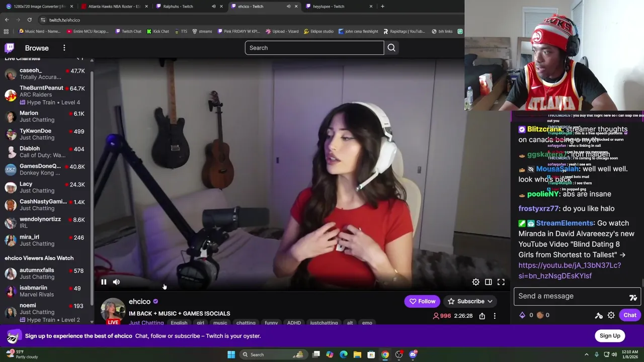Viewport: 644px width, 362px height.
Task: Open the bookmarks apps grid icon
Action: tap(6, 31)
